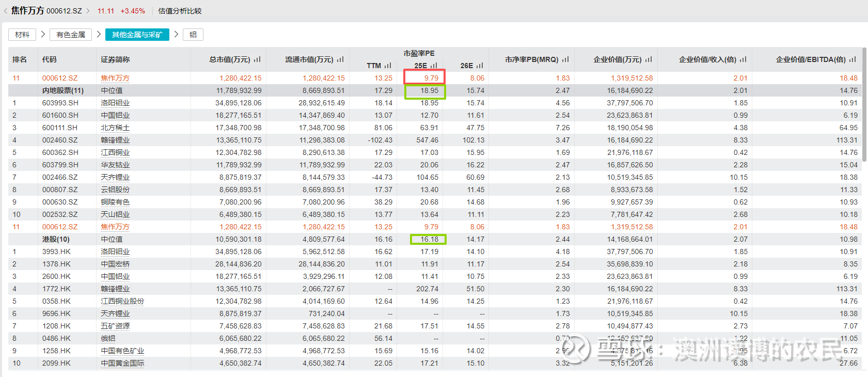The height and width of the screenshot is (377, 868).
Task: Open 天齐锂业 link in the 9696.HK row
Action: (x=115, y=313)
